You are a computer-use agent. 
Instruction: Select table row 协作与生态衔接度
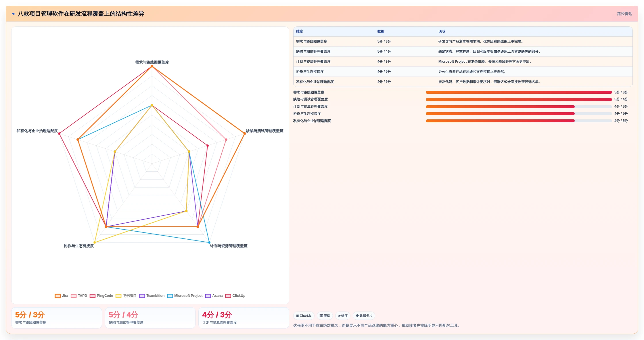tap(463, 72)
